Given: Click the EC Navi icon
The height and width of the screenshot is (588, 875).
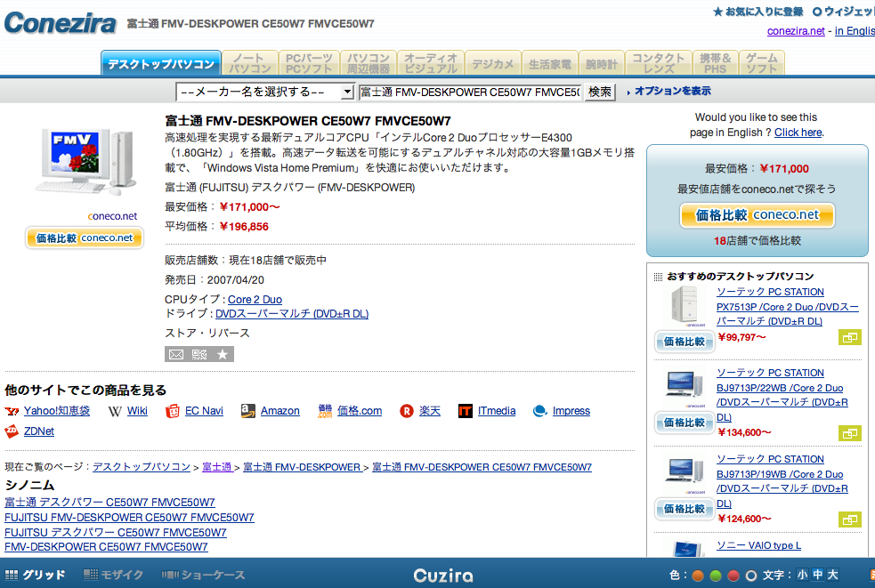Looking at the screenshot, I should click(173, 411).
